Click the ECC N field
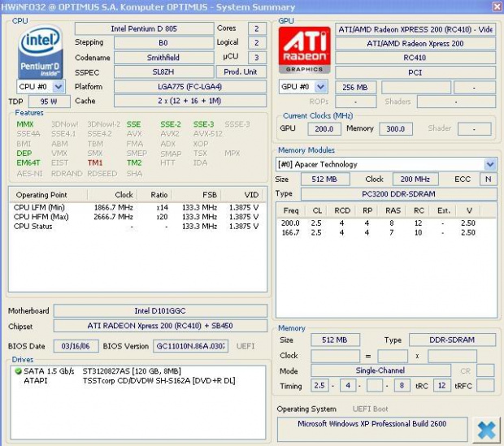Image resolution: width=504 pixels, height=446 pixels. click(x=489, y=179)
